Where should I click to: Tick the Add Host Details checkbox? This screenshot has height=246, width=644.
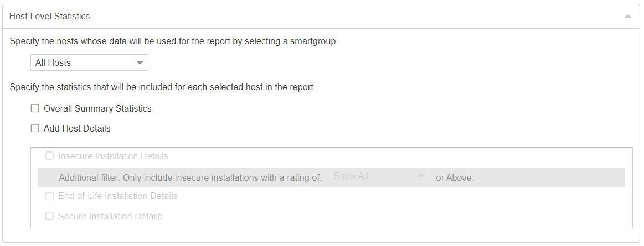pos(35,128)
